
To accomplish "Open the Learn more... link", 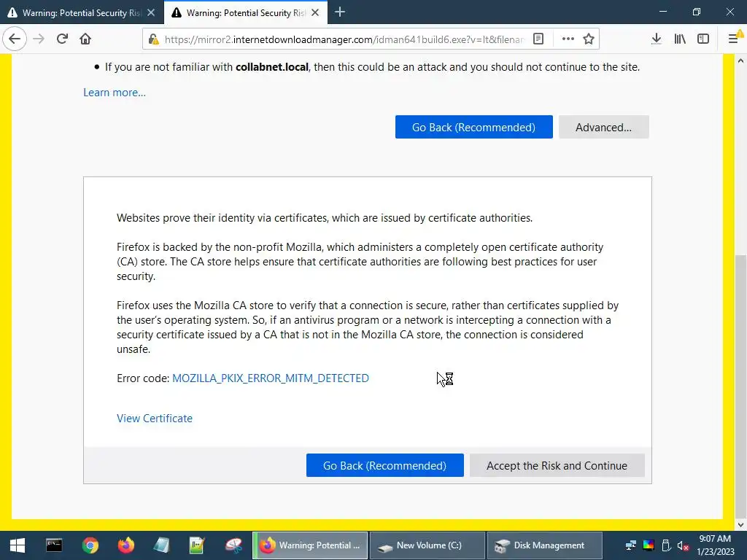I will [x=115, y=93].
